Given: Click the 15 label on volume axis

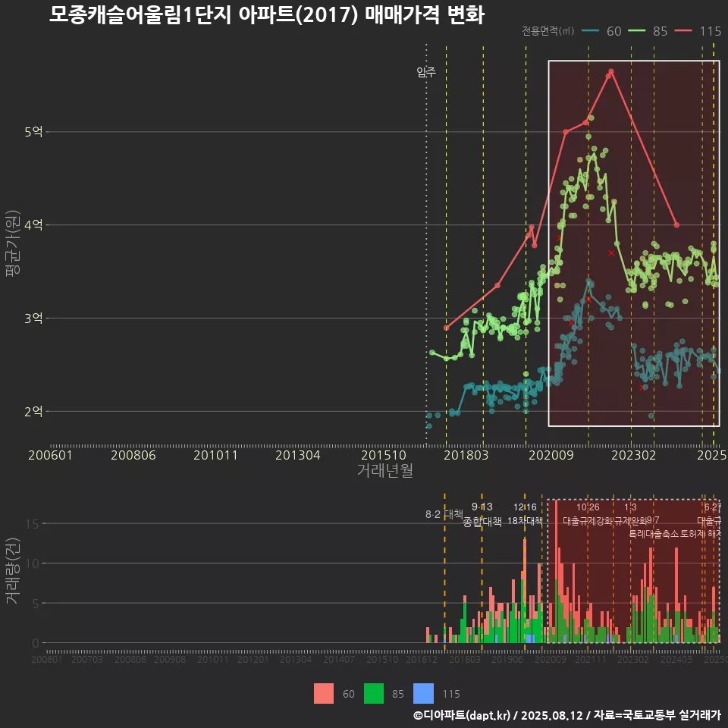Looking at the screenshot, I should pyautogui.click(x=32, y=524).
